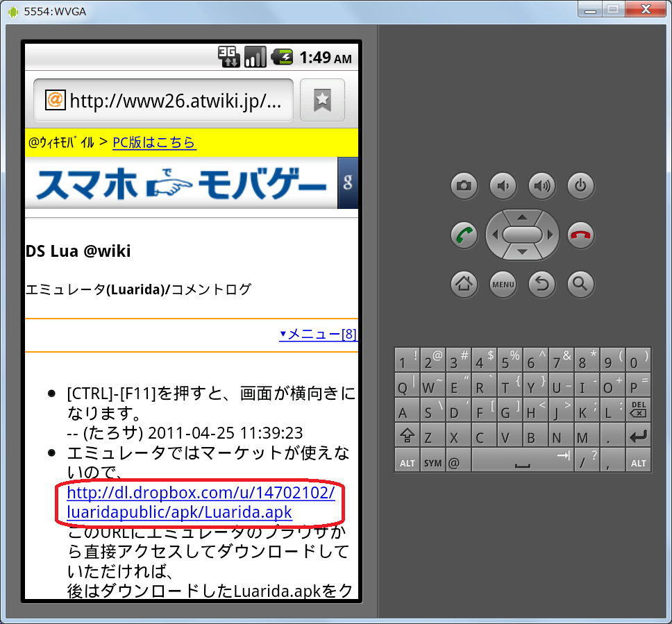
Task: Lower volume with the volume down button
Action: click(503, 186)
